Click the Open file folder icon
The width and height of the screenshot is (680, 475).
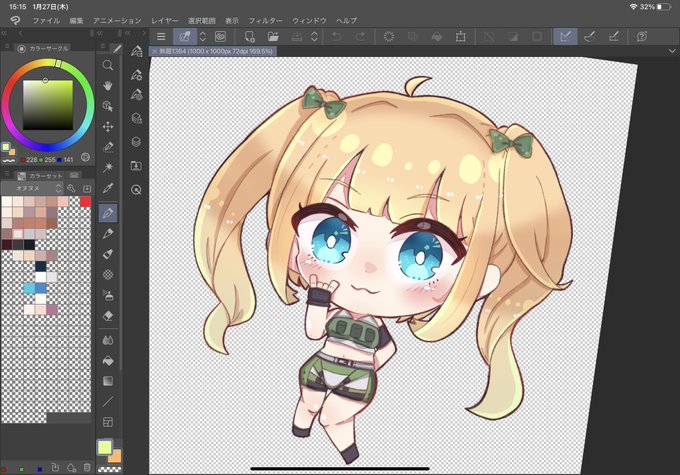273,36
